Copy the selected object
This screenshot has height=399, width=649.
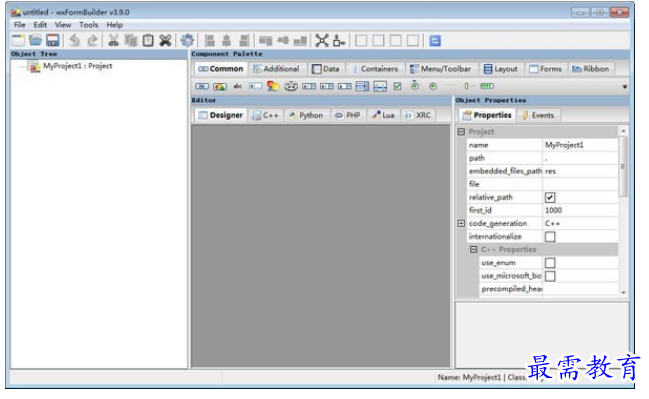pyautogui.click(x=131, y=41)
